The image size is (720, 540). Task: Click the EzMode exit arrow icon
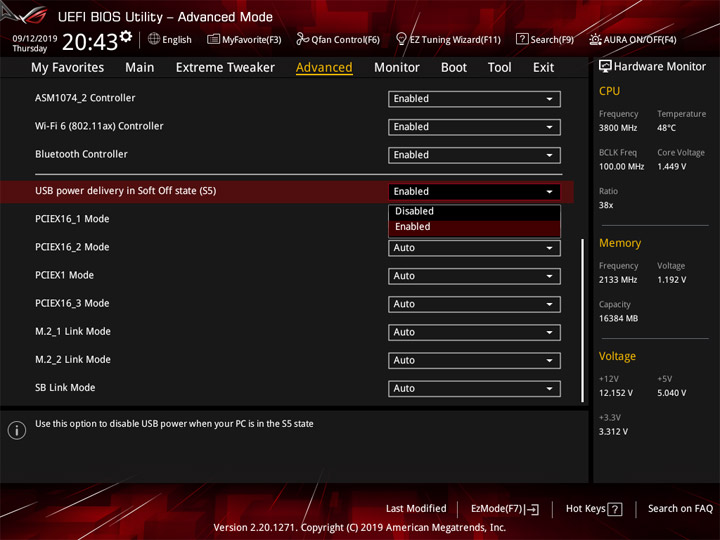pyautogui.click(x=532, y=509)
